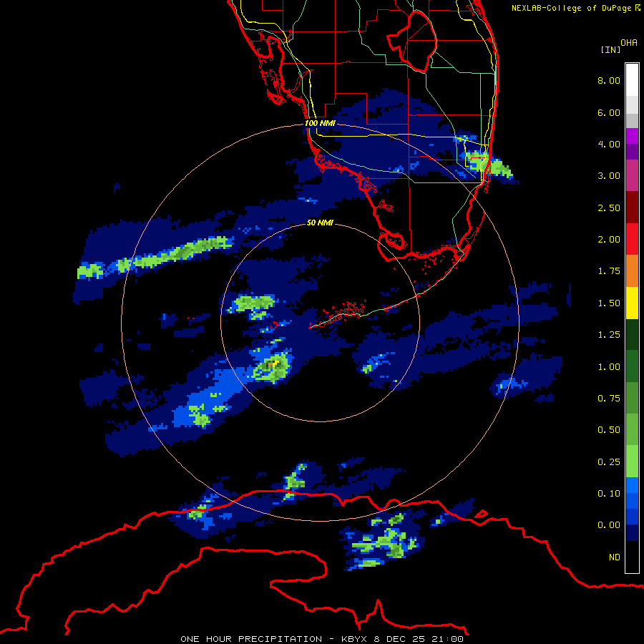644x644 pixels.
Task: Click the 0.25 legend value
Action: (609, 462)
